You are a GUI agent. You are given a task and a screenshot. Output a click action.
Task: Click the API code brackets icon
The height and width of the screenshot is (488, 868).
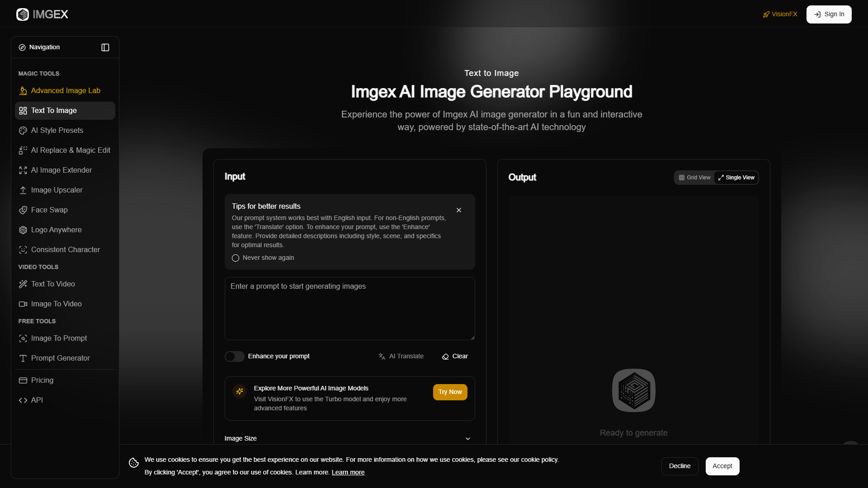[x=23, y=400]
